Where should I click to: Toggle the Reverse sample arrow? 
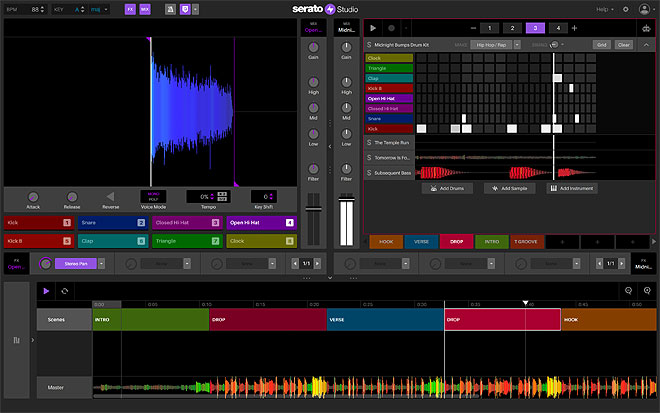coord(110,197)
